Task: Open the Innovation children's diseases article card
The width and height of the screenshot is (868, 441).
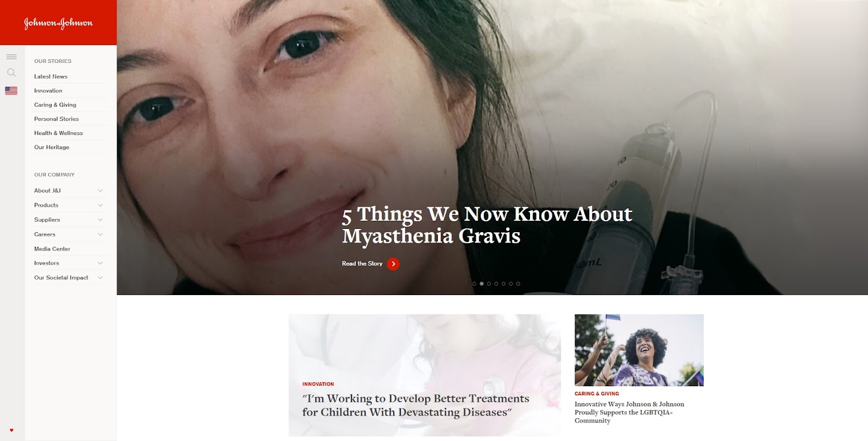Action: [x=425, y=375]
